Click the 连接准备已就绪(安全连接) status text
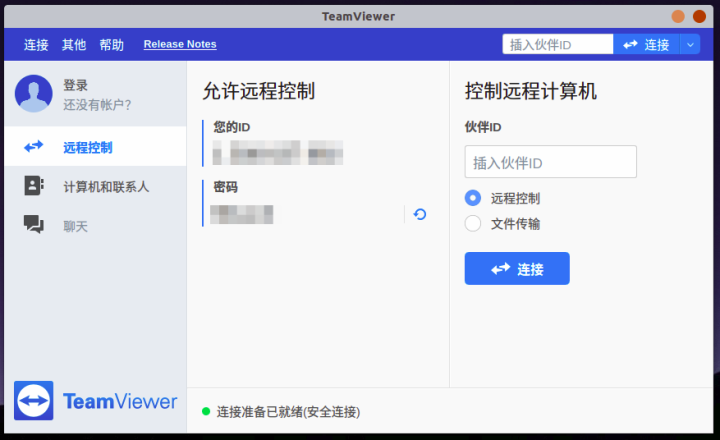 click(x=288, y=412)
